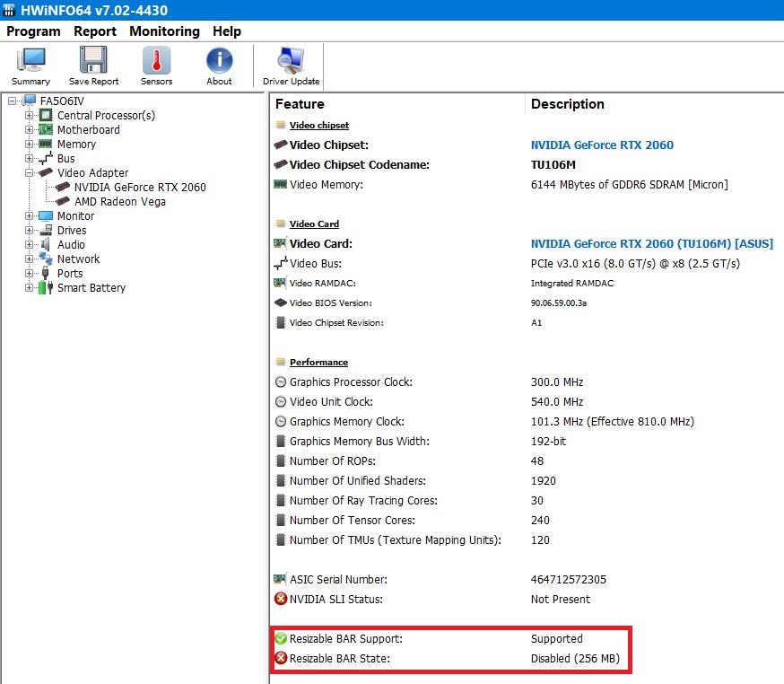784x684 pixels.
Task: Expand the Bus tree node
Action: [x=29, y=159]
